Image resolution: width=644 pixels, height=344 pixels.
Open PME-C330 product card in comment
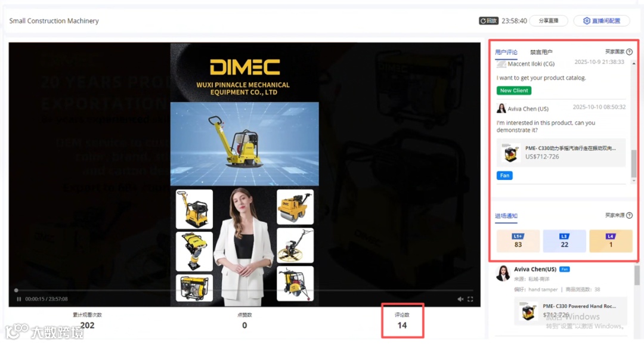561,152
